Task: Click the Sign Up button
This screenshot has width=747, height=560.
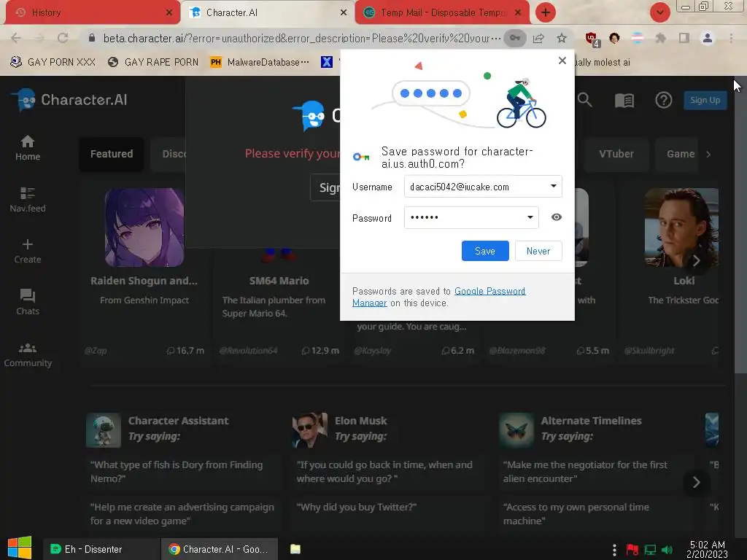Action: tap(705, 100)
